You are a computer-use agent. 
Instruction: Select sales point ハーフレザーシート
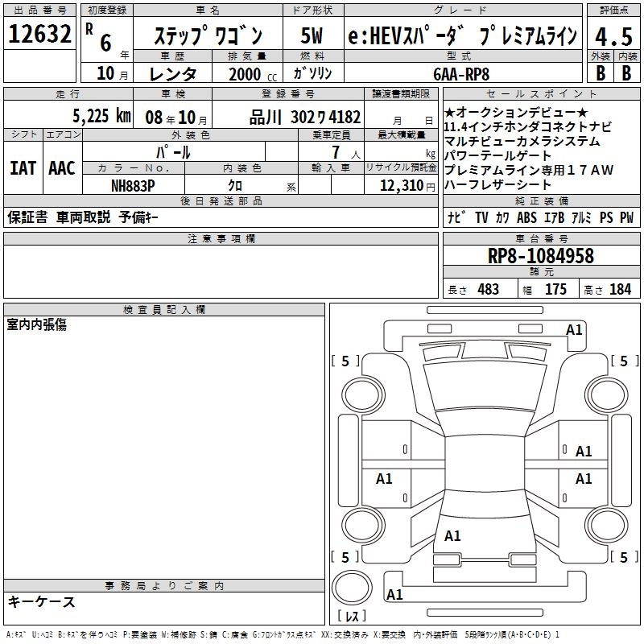[497, 184]
